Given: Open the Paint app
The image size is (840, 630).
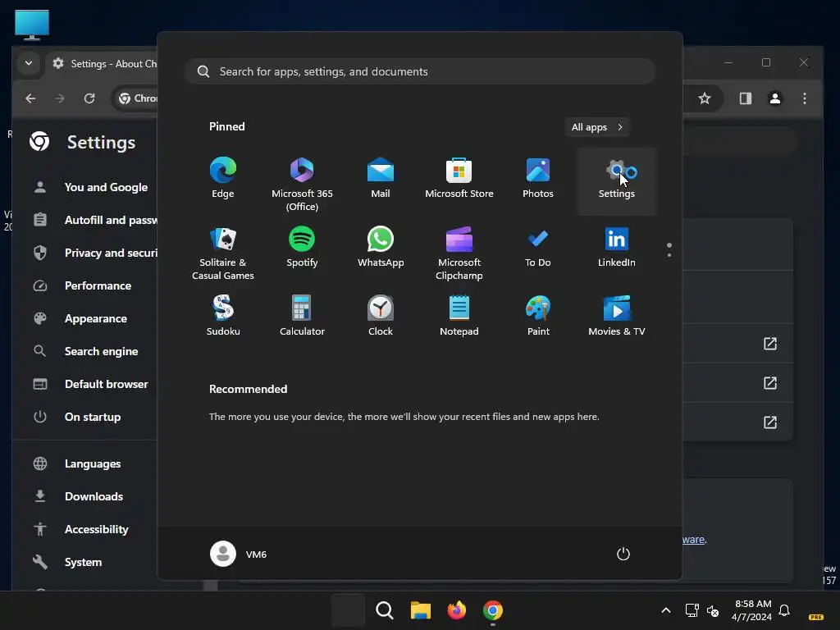Looking at the screenshot, I should [538, 317].
